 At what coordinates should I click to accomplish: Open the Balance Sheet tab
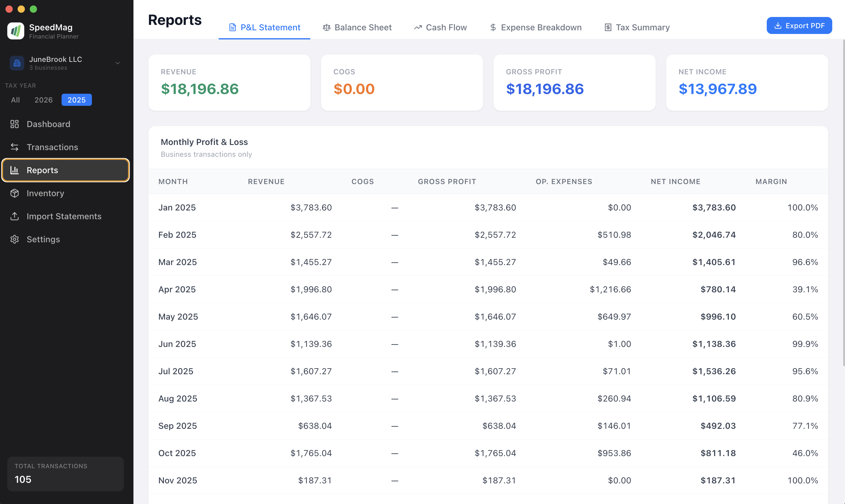(357, 27)
